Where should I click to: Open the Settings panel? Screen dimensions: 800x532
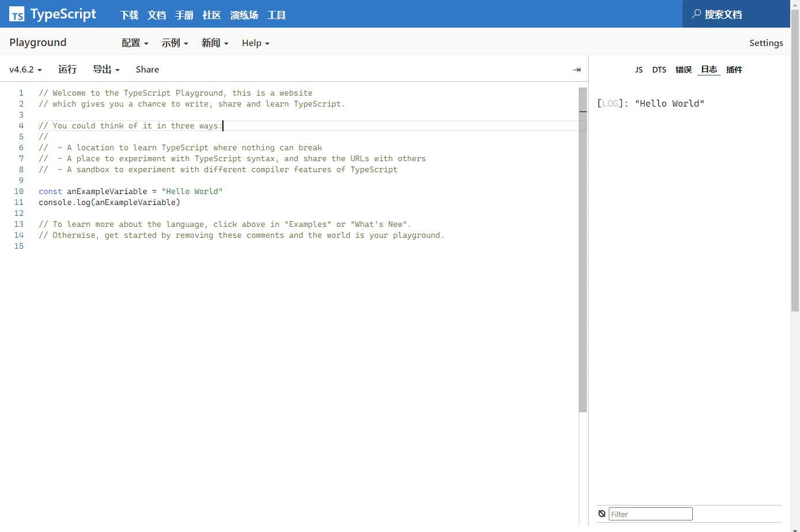pyautogui.click(x=766, y=43)
